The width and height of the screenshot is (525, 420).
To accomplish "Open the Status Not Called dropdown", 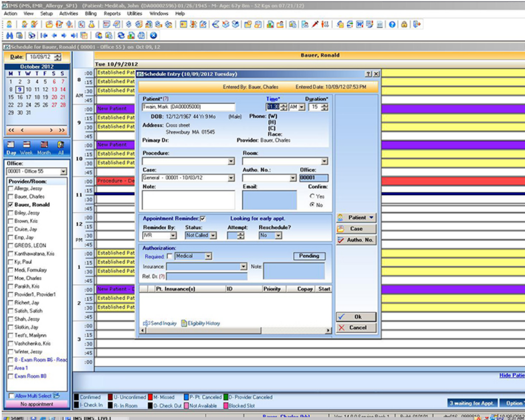I will pos(213,236).
